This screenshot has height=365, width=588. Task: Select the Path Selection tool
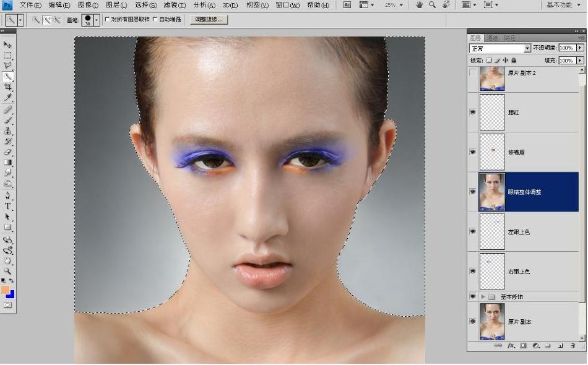coord(7,217)
